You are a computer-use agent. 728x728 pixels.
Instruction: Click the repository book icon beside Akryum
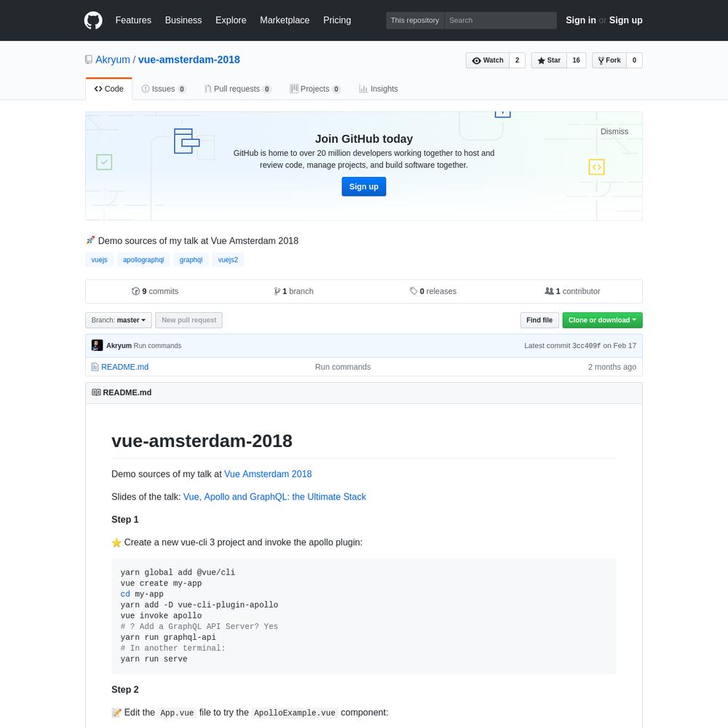(89, 60)
